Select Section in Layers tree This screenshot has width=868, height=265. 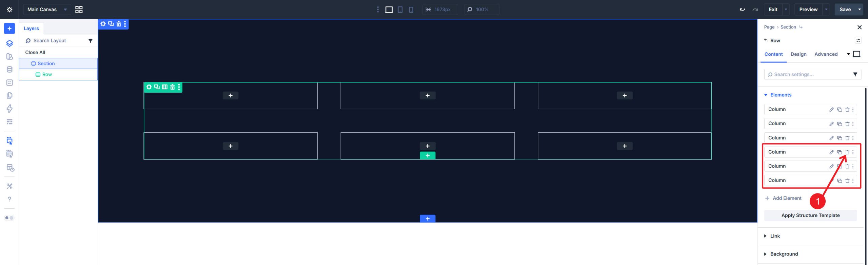pyautogui.click(x=58, y=63)
